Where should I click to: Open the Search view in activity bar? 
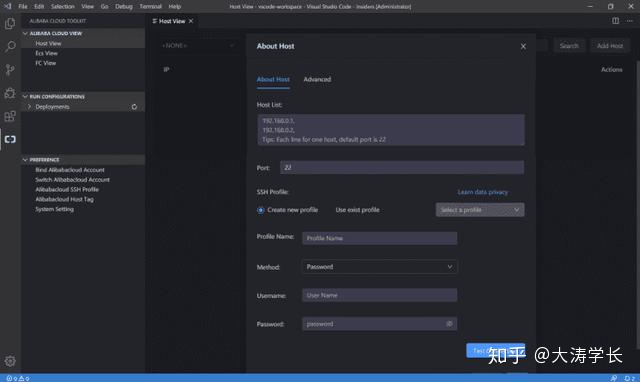(x=10, y=47)
